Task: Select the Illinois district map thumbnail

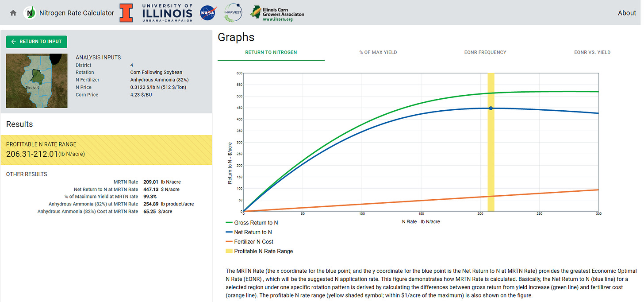Action: (37, 81)
